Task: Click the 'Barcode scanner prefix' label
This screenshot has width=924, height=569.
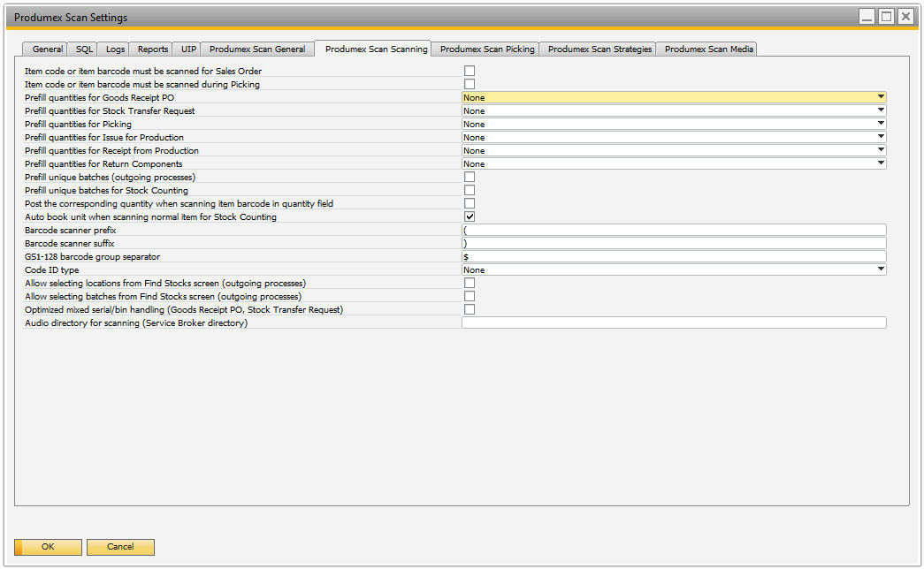Action: click(x=70, y=231)
